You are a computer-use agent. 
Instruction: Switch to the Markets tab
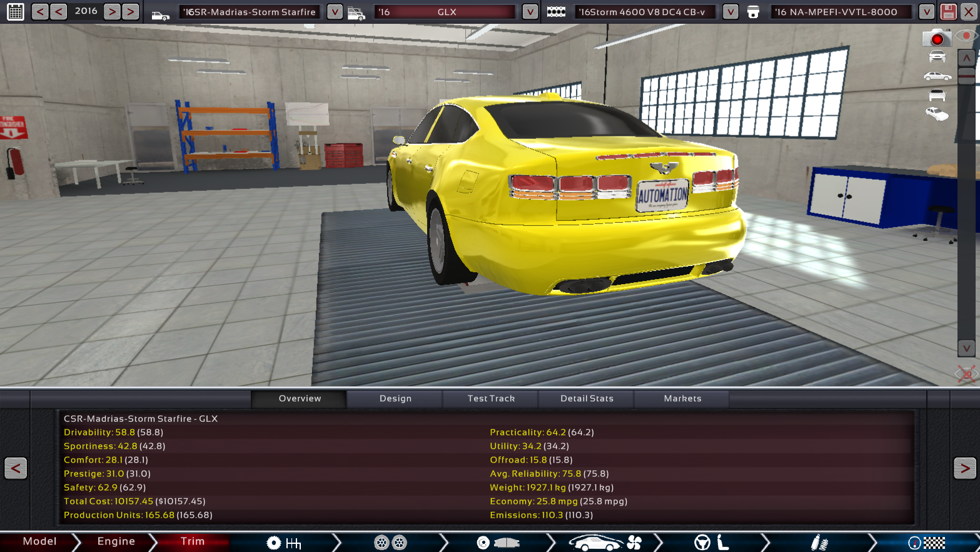(x=682, y=399)
